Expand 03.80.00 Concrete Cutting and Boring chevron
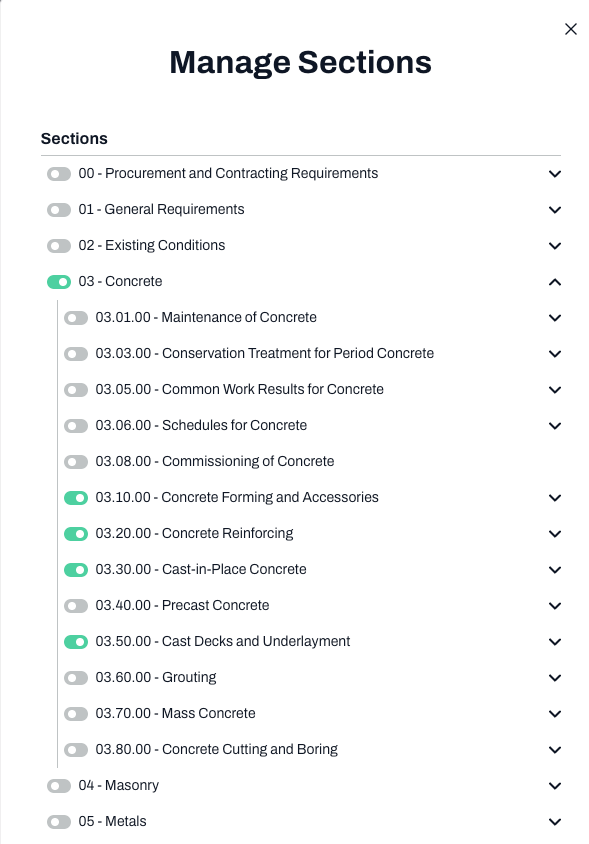This screenshot has width=589, height=844. pyautogui.click(x=555, y=750)
